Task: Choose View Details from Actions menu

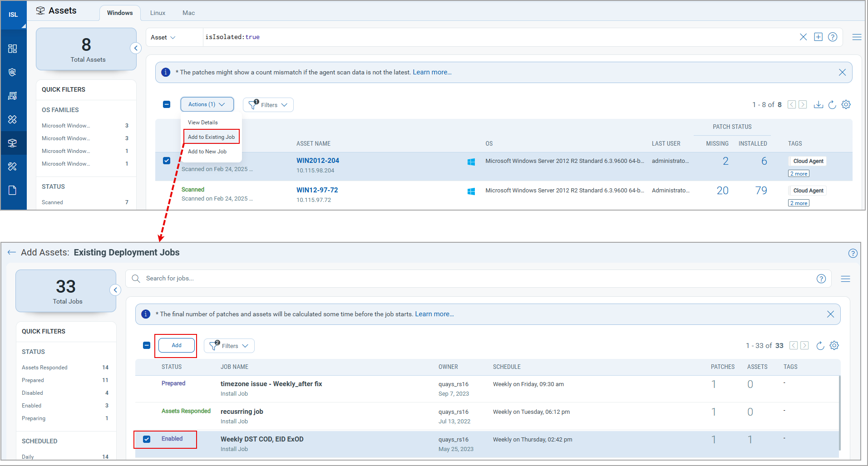Action: pyautogui.click(x=203, y=123)
